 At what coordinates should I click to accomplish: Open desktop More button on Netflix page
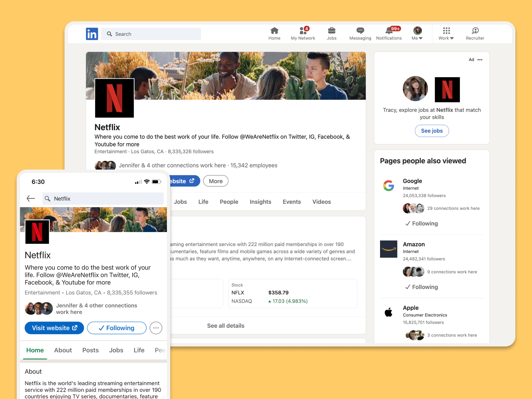click(216, 181)
